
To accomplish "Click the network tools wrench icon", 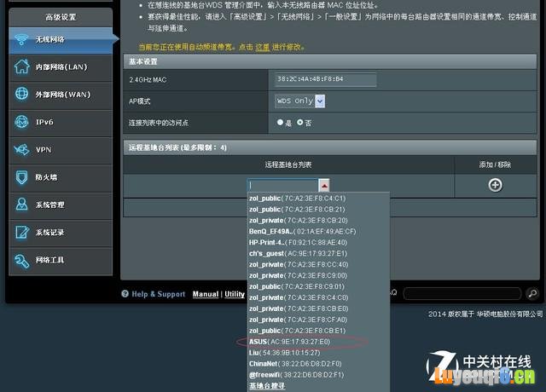I will 21,261.
